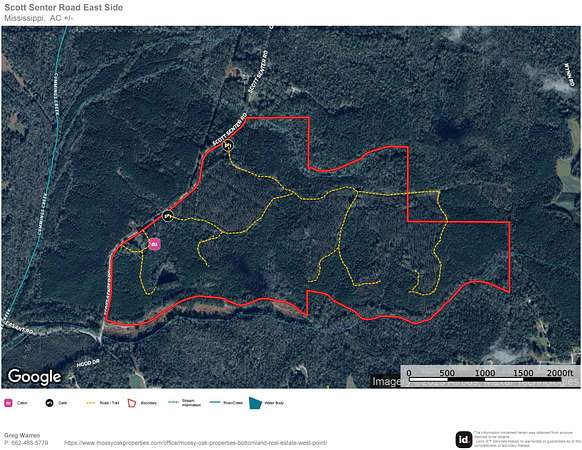Open the mossyoakproperties.com link in footer

pos(196,443)
